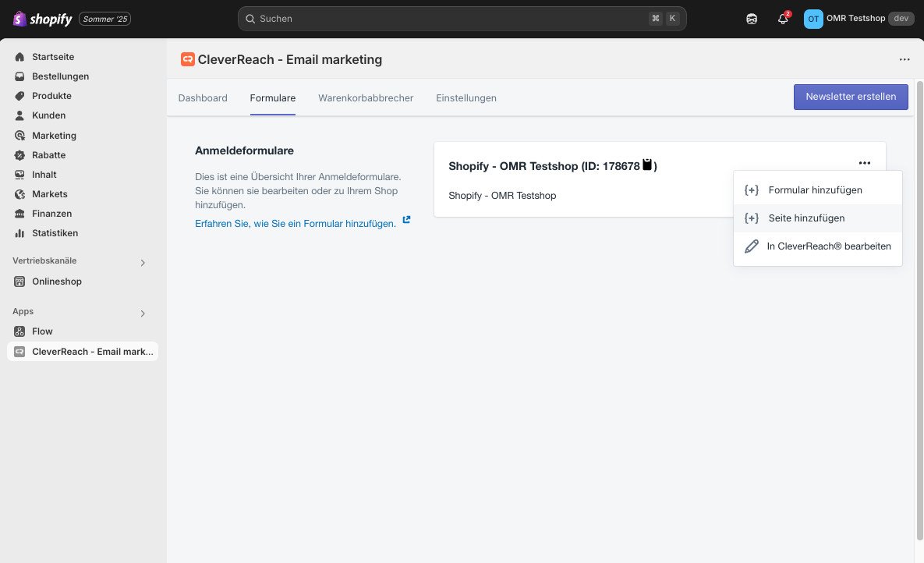Screen dimensions: 924x563
Task: Switch to the Dashboard tab
Action: [x=203, y=97]
